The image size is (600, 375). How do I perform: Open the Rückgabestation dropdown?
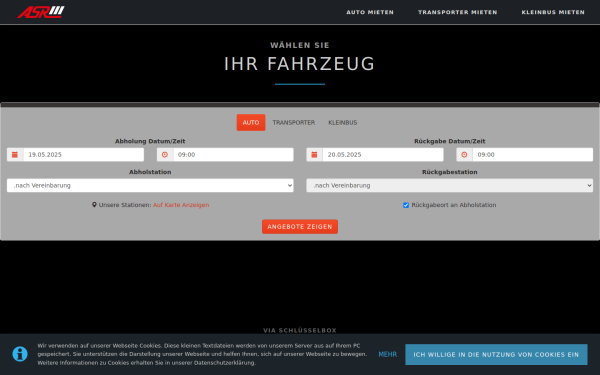coord(450,186)
